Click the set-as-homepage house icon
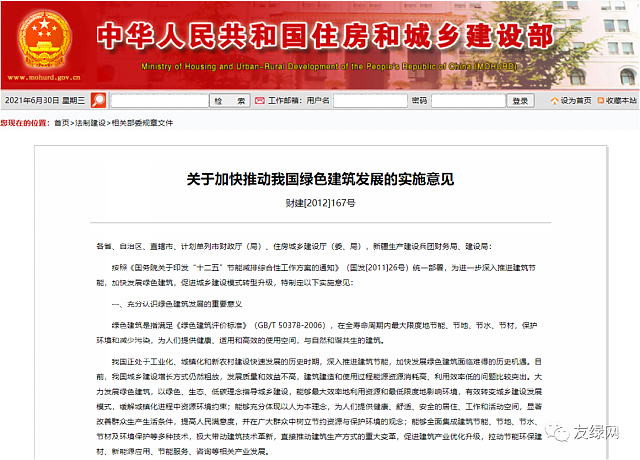 pos(554,100)
